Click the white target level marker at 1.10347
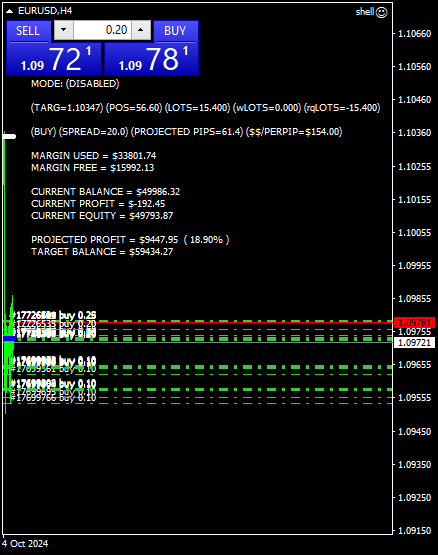 click(x=10, y=137)
